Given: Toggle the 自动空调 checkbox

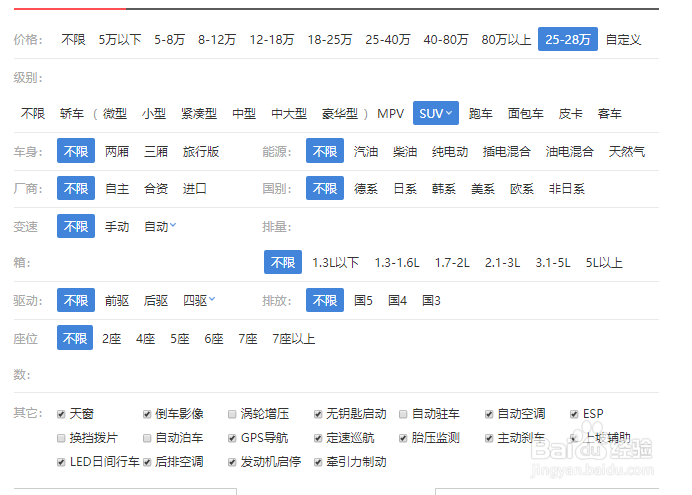Looking at the screenshot, I should [x=489, y=414].
